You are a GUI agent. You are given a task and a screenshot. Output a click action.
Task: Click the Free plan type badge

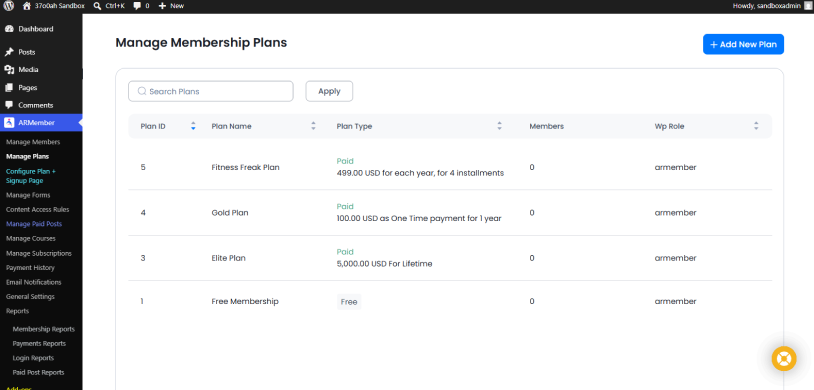pyautogui.click(x=349, y=302)
